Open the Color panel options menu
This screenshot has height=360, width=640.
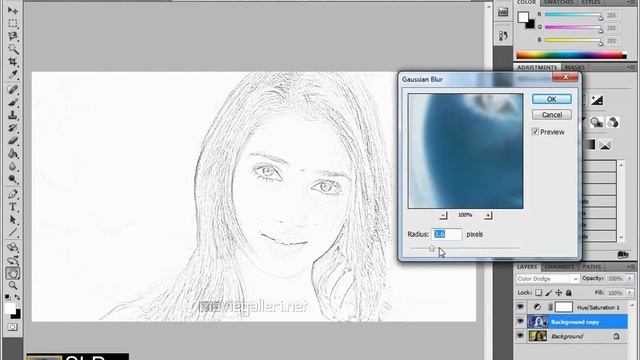632,2
